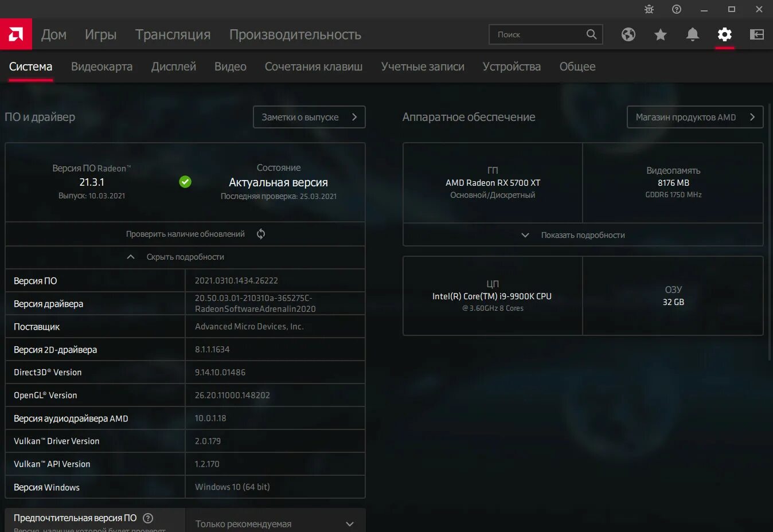Minimize the Radeon Software window

[704, 9]
